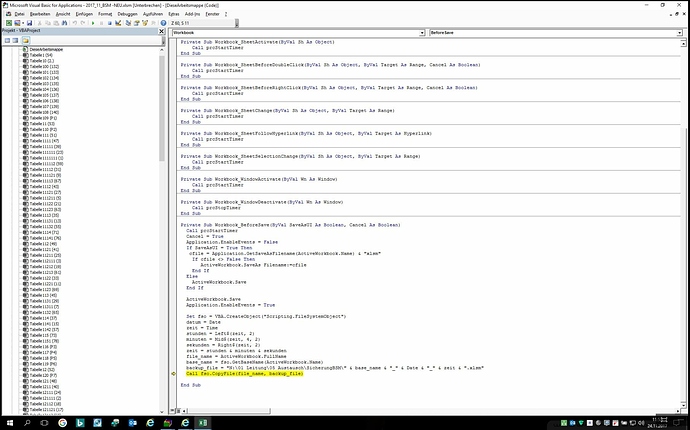690x430 pixels.
Task: Click the highlighted Call fso.CopyFile line
Action: 245,373
